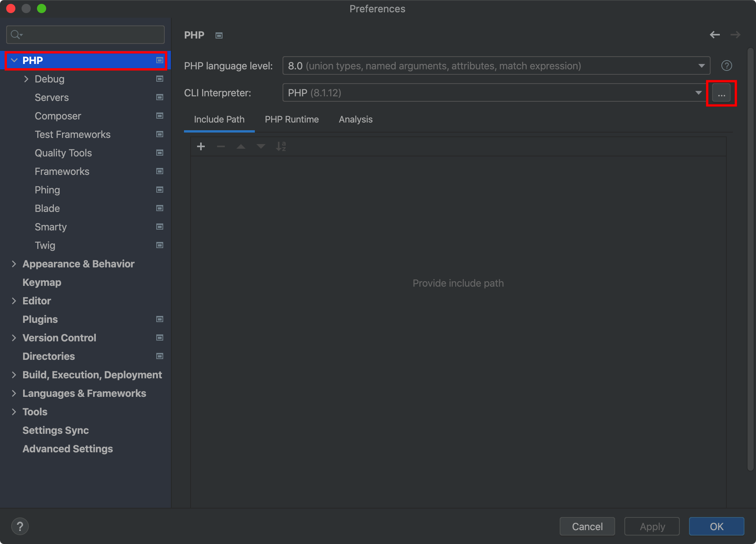Click the back navigation arrow
756x544 pixels.
[x=714, y=35]
